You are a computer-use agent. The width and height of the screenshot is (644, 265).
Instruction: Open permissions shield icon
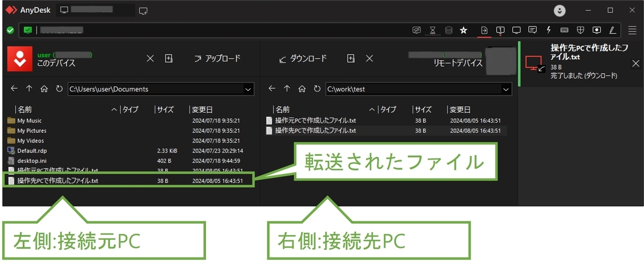click(580, 30)
